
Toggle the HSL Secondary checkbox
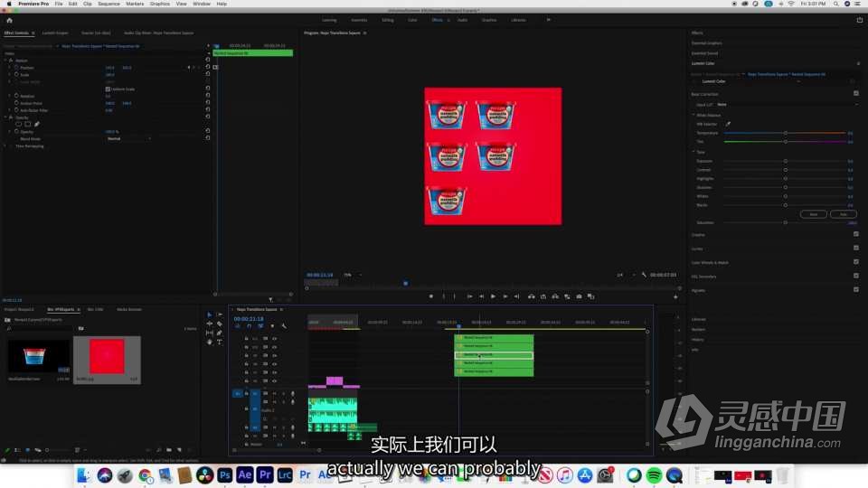(x=856, y=276)
